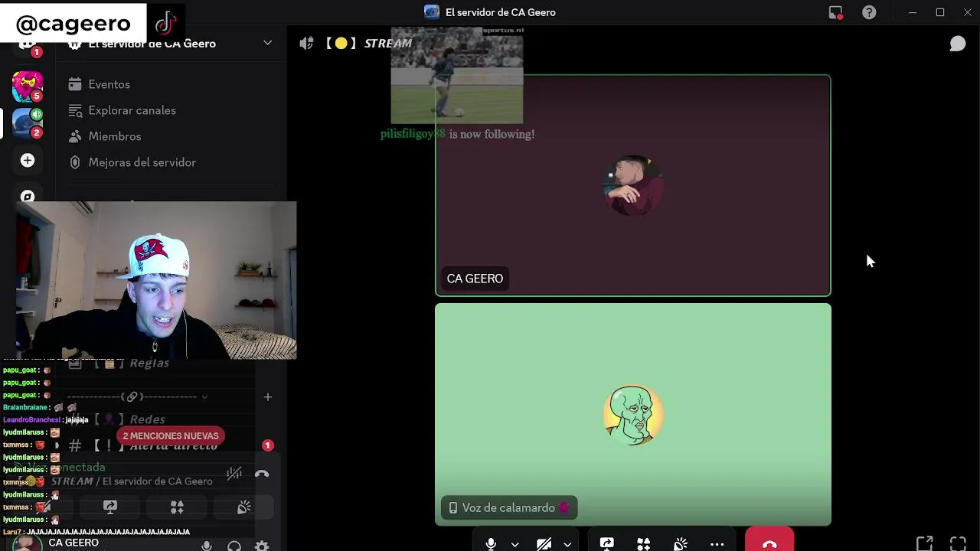Screen dimensions: 980x551
Task: Open the Reglas channel
Action: [x=149, y=363]
